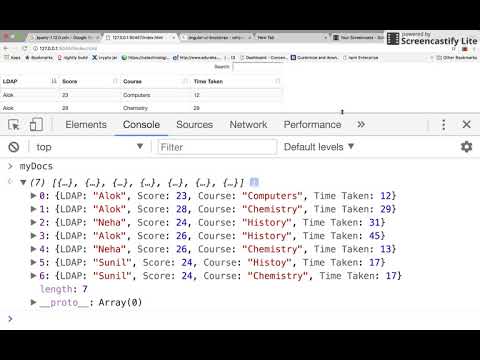Expand array item 4 Neha Chemistry
Screen dimensions: 480x360
[33, 249]
